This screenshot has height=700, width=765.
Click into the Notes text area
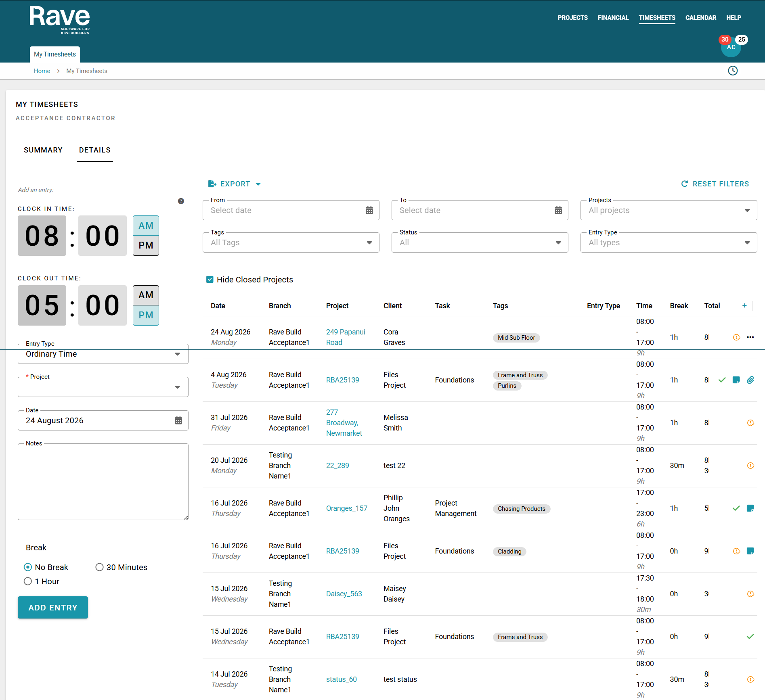(x=103, y=482)
